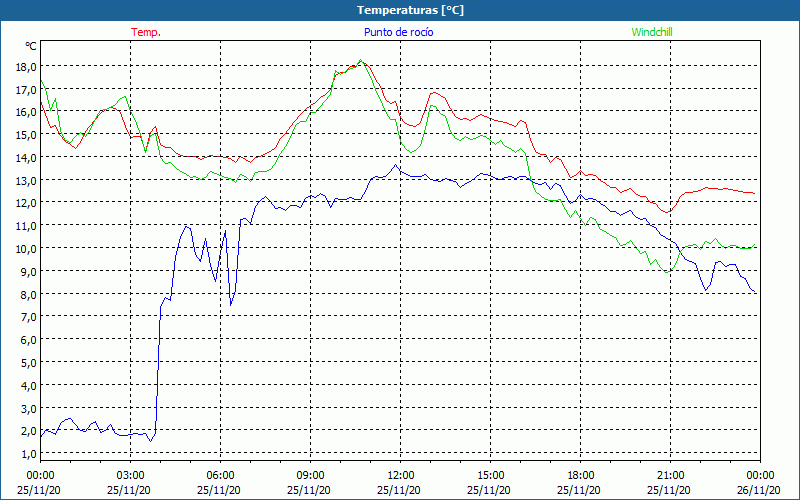Select the 7,0 y-axis label
Image resolution: width=800 pixels, height=500 pixels.
pyautogui.click(x=29, y=317)
